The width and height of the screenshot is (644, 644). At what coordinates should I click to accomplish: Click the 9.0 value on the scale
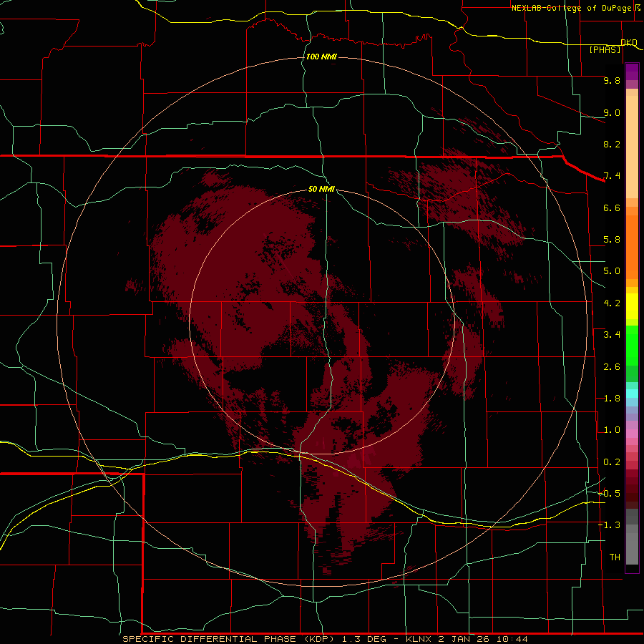click(x=612, y=112)
